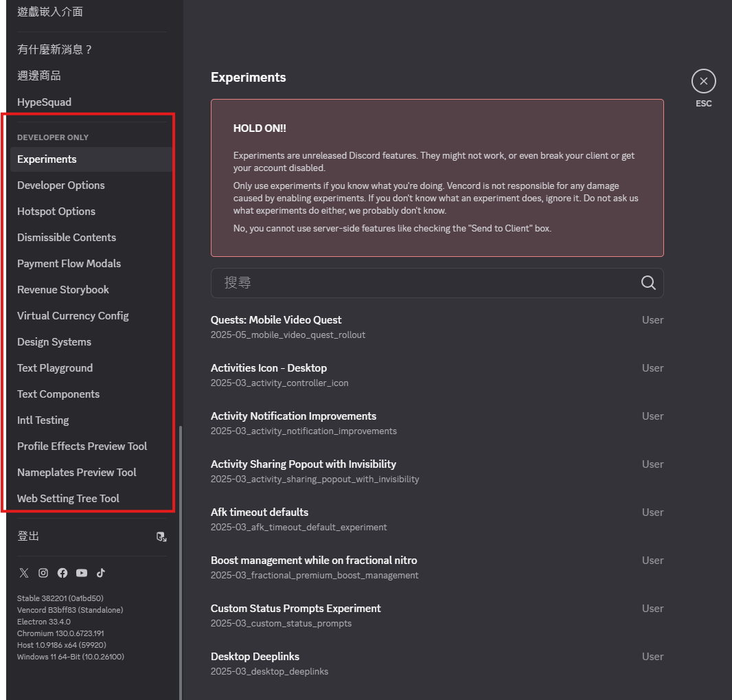Image resolution: width=732 pixels, height=700 pixels.
Task: Click the Vencord B3bff83 (Standalone) version line
Action: [70, 610]
